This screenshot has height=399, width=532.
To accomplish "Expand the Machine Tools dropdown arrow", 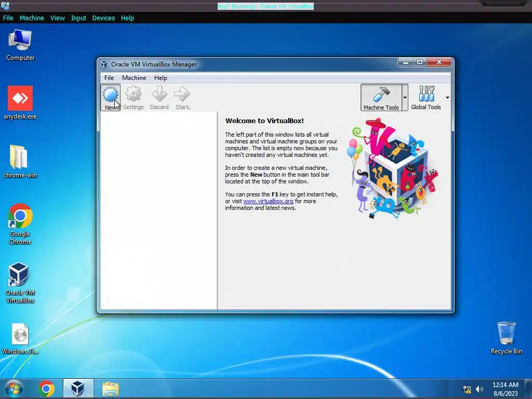I will coord(405,97).
